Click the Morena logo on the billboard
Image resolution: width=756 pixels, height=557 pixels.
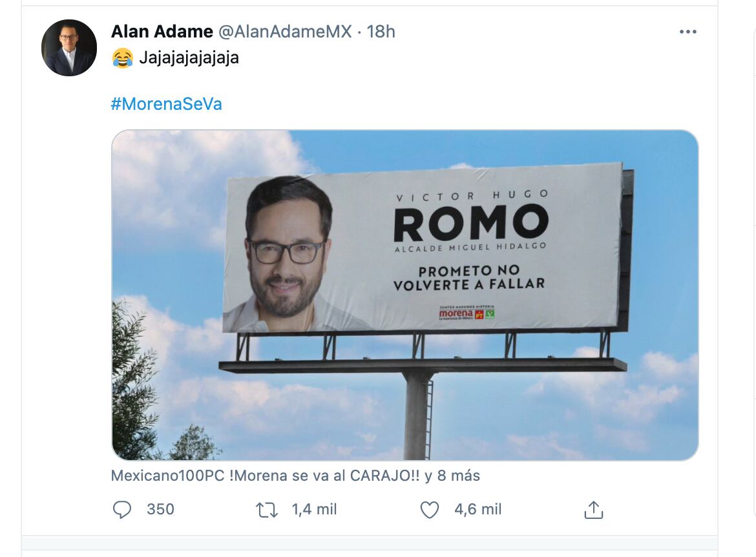[x=456, y=314]
